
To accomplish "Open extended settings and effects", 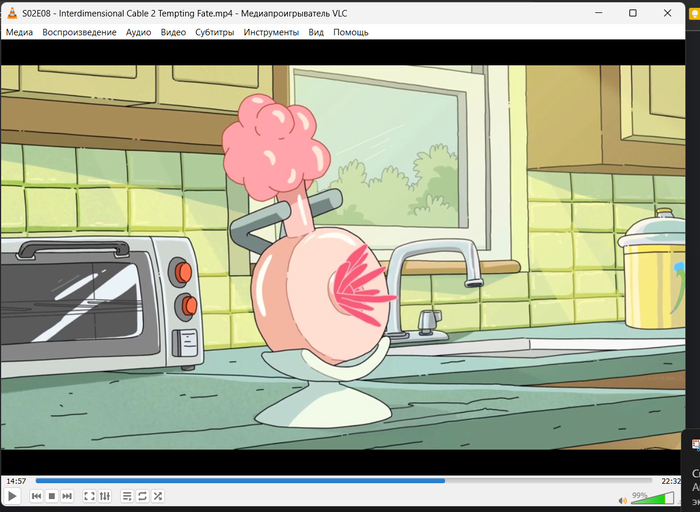I will click(x=105, y=496).
